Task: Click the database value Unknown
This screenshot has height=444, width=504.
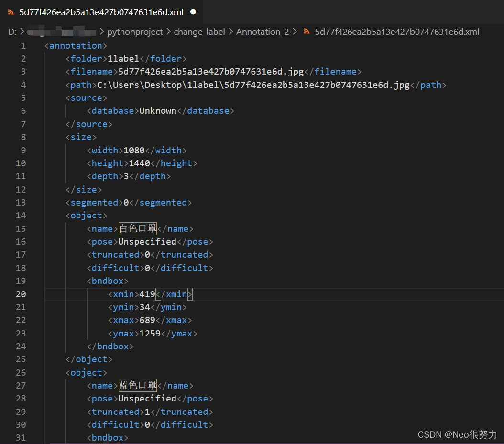Action: (157, 111)
